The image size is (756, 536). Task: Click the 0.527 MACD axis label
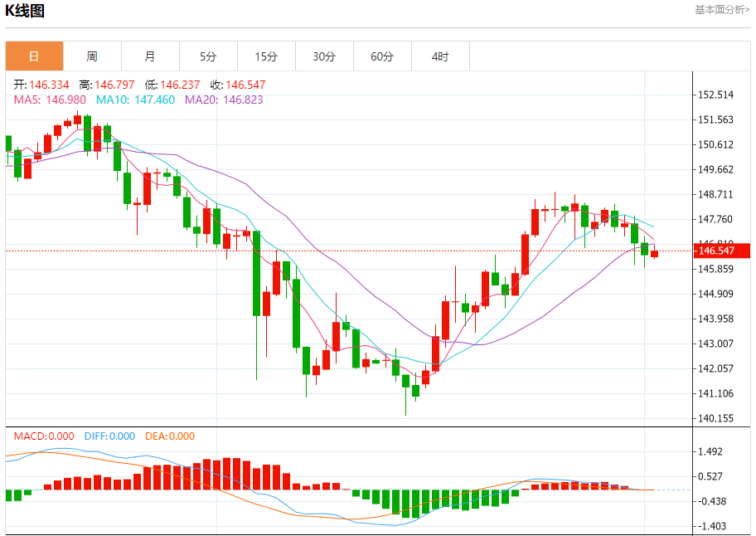710,476
